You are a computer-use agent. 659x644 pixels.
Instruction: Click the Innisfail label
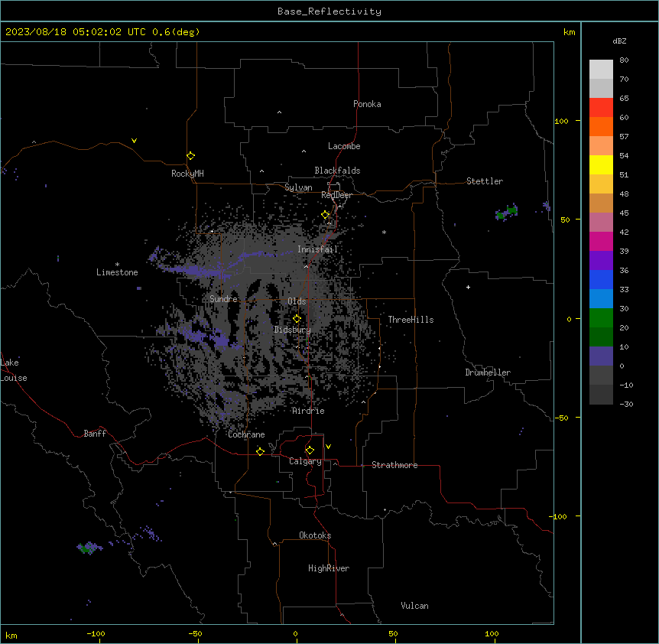pyautogui.click(x=317, y=249)
